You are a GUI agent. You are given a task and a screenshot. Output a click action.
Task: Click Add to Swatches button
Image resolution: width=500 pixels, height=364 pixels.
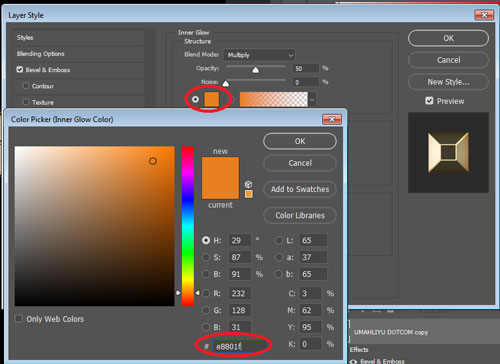pos(300,189)
